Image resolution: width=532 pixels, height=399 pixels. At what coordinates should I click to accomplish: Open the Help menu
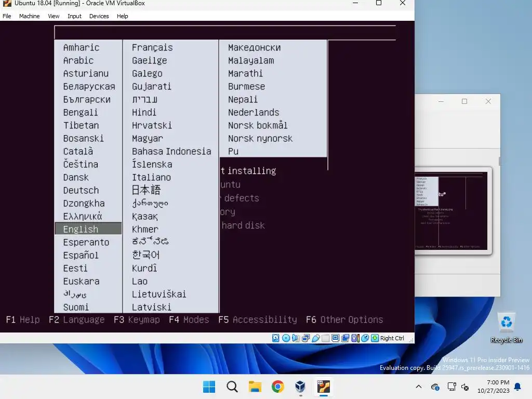tap(123, 16)
